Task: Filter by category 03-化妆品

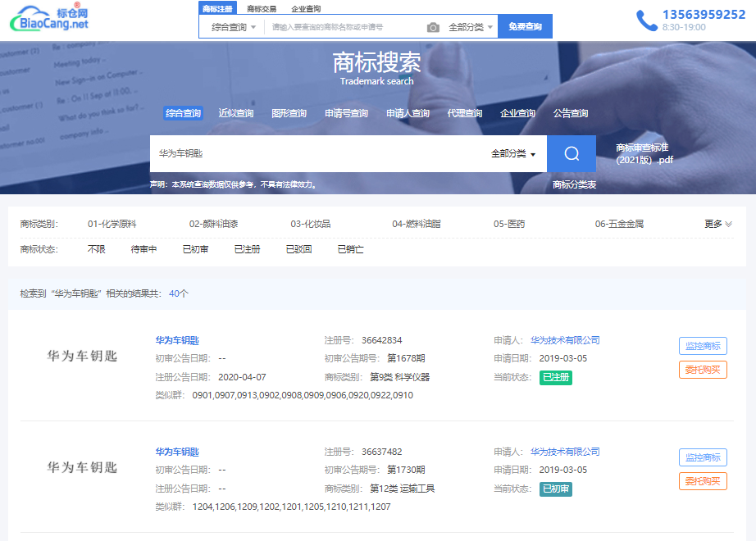Action: coord(311,224)
